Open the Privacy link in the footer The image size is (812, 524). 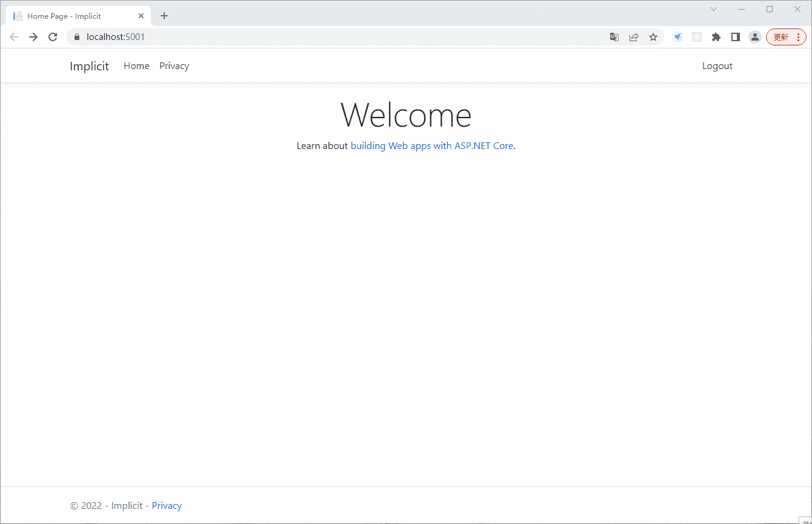coord(167,506)
